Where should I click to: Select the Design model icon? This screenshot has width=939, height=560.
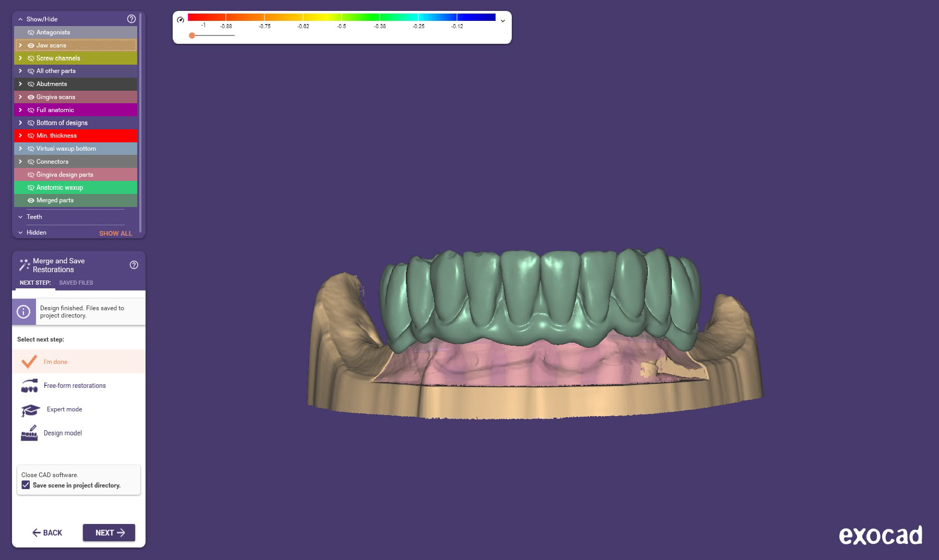[x=29, y=433]
